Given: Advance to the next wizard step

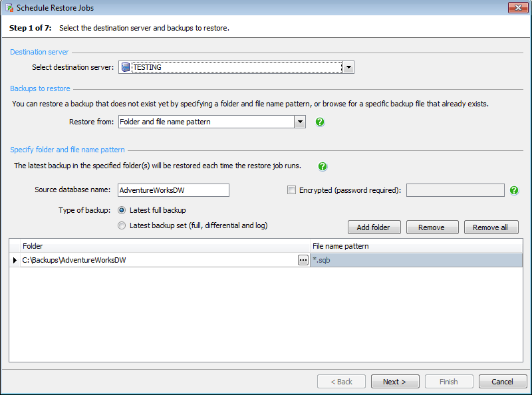Looking at the screenshot, I should point(395,381).
